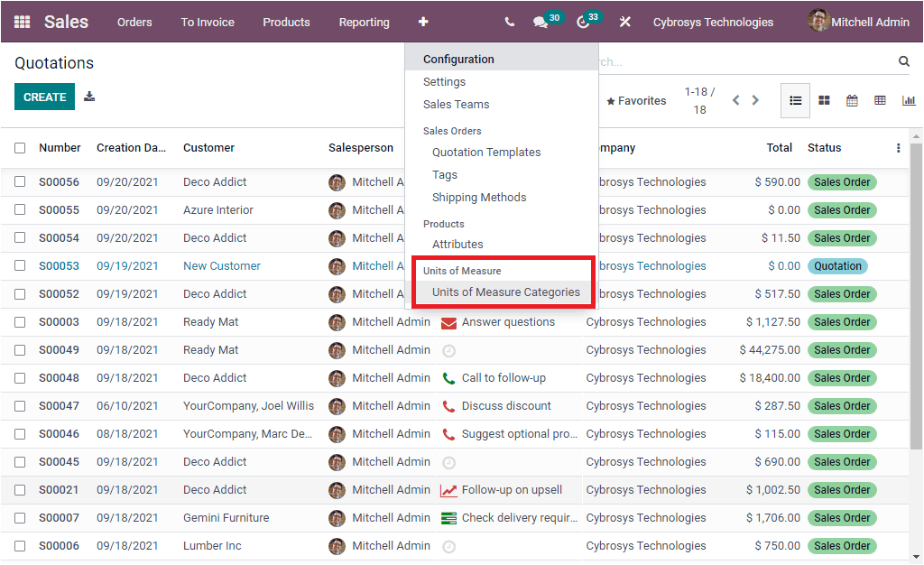Open graph view of quotations
This screenshot has height=565, width=924.
909,100
